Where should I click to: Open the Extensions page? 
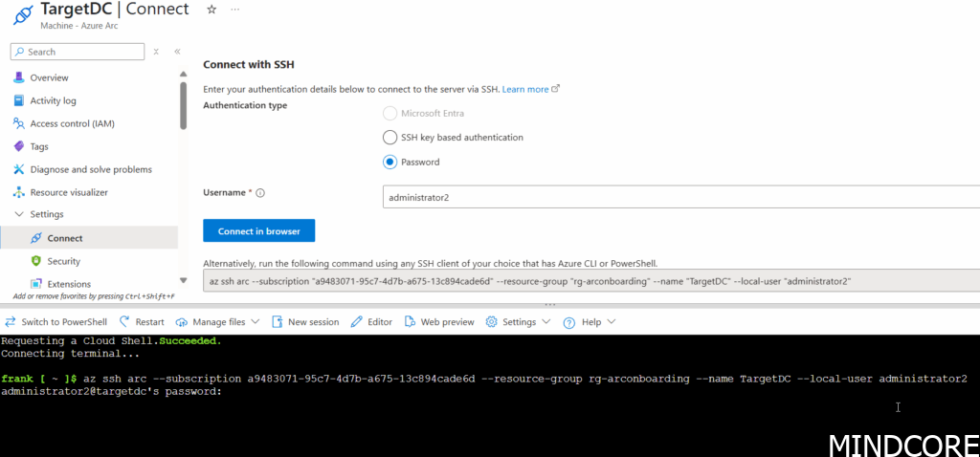(69, 284)
